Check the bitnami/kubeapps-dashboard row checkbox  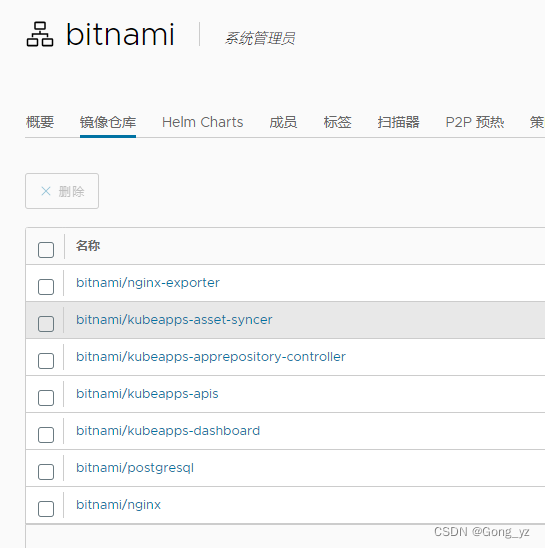46,435
